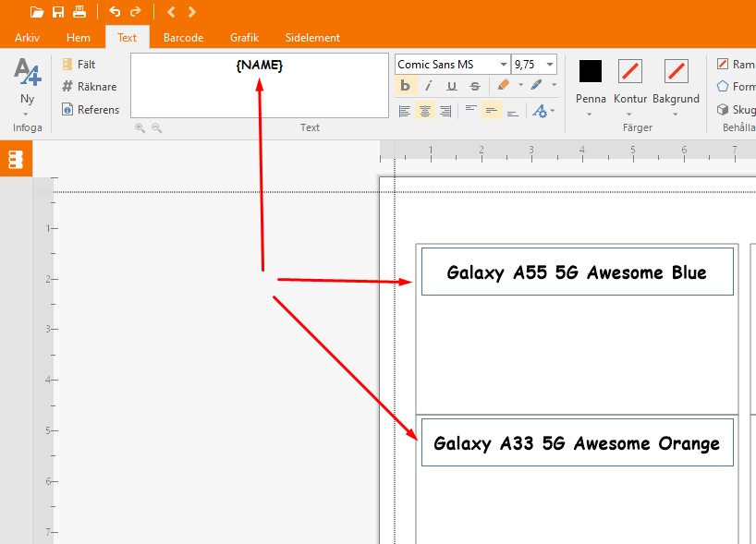Zoom in on the text editor box
The width and height of the screenshot is (756, 544).
140,128
